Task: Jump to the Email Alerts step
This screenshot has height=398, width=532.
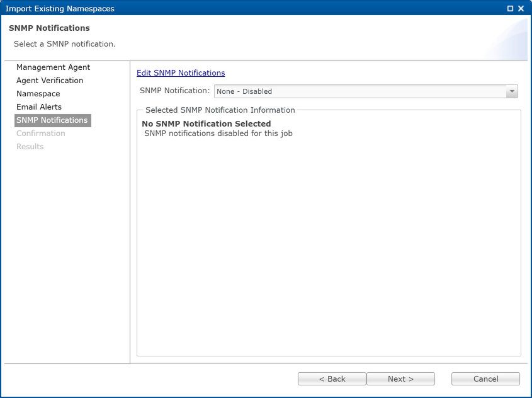Action: 38,107
